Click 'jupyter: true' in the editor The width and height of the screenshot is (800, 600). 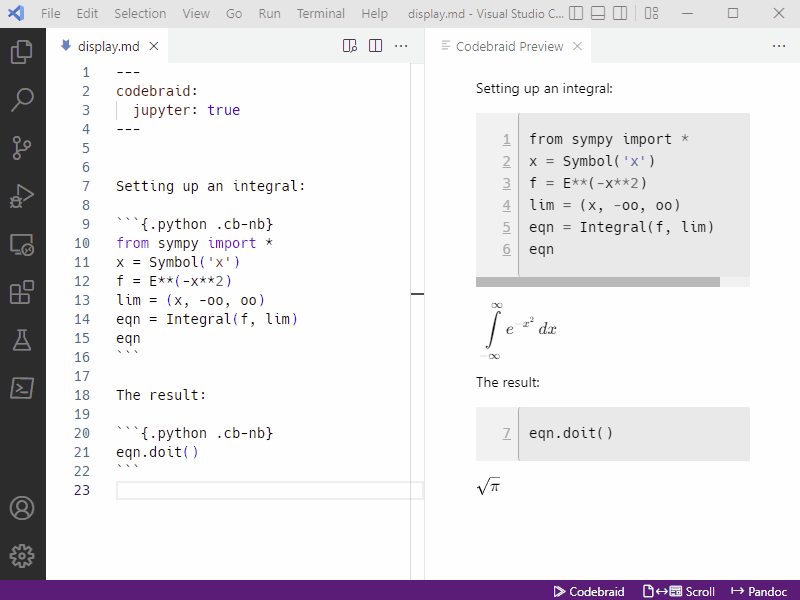(187, 110)
